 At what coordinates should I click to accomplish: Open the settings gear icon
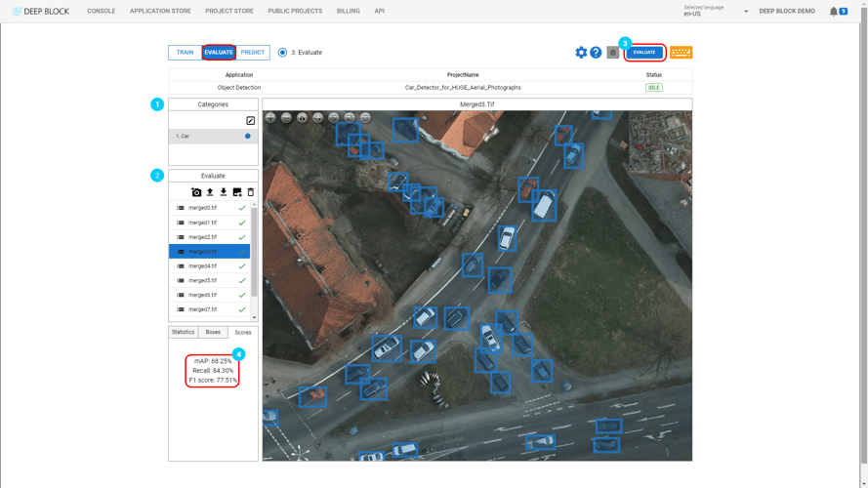click(581, 53)
